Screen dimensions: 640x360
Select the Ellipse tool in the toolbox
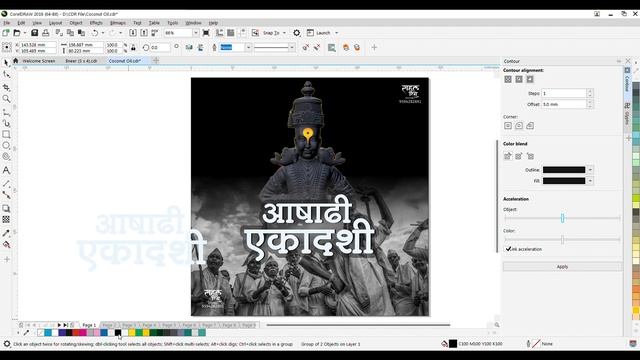point(6,145)
